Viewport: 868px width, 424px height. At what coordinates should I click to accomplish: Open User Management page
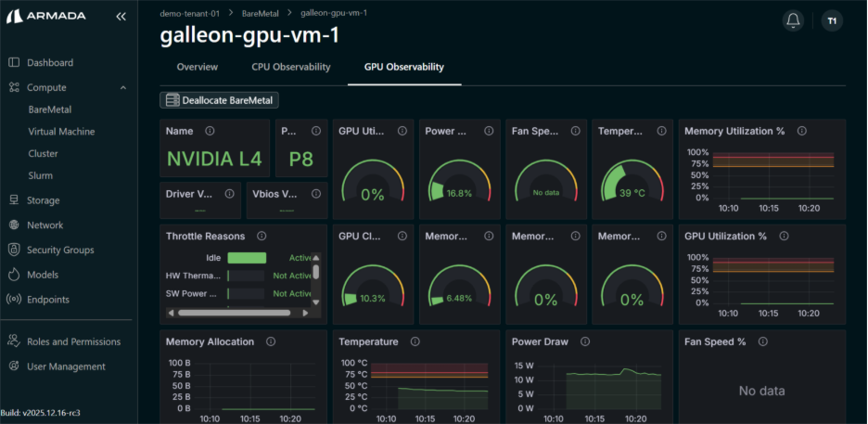66,366
